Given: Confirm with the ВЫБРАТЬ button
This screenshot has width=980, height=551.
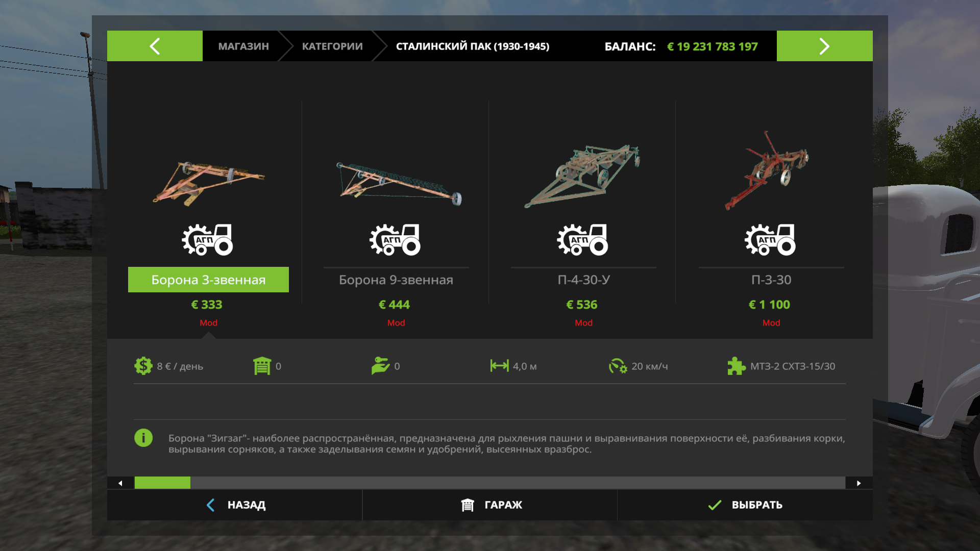Looking at the screenshot, I should (745, 505).
